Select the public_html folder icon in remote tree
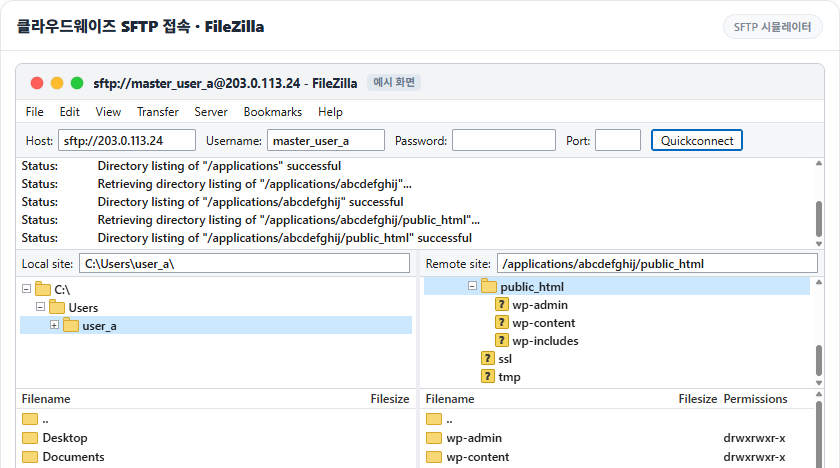 (x=489, y=286)
